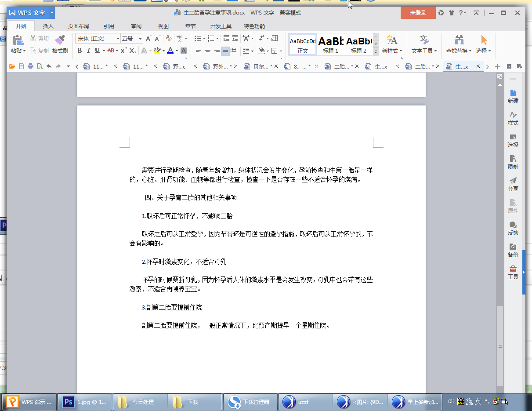Toggle Bold formatting
The image size is (532, 411).
[80, 51]
